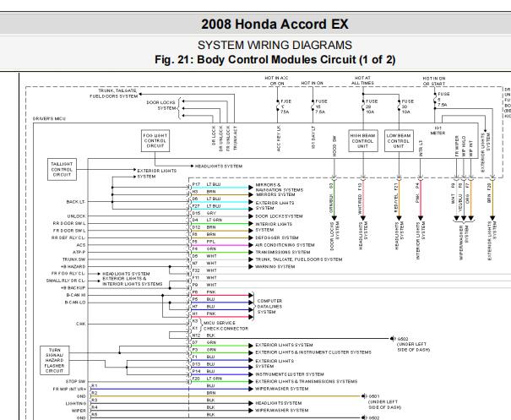Select the 'TRANSMISSIONS SYSTEM' destination label
The height and width of the screenshot is (420, 511).
283,252
